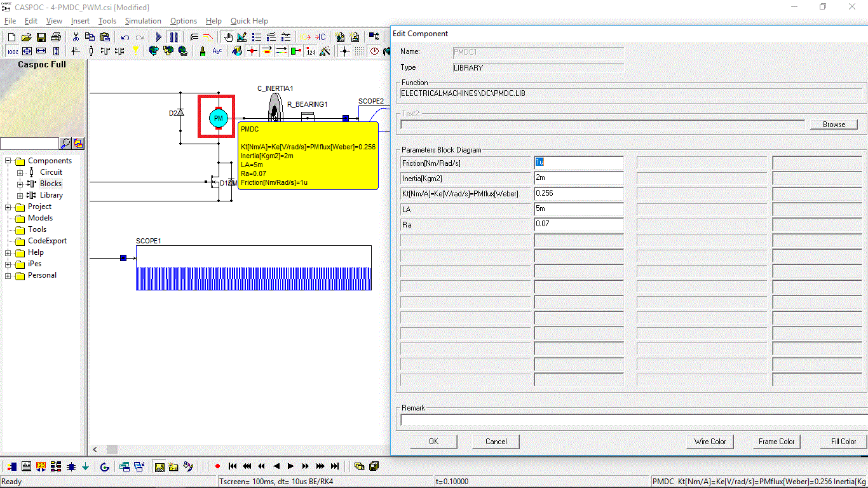The width and height of the screenshot is (868, 488).
Task: Click the New file toolbar icon
Action: (x=11, y=37)
